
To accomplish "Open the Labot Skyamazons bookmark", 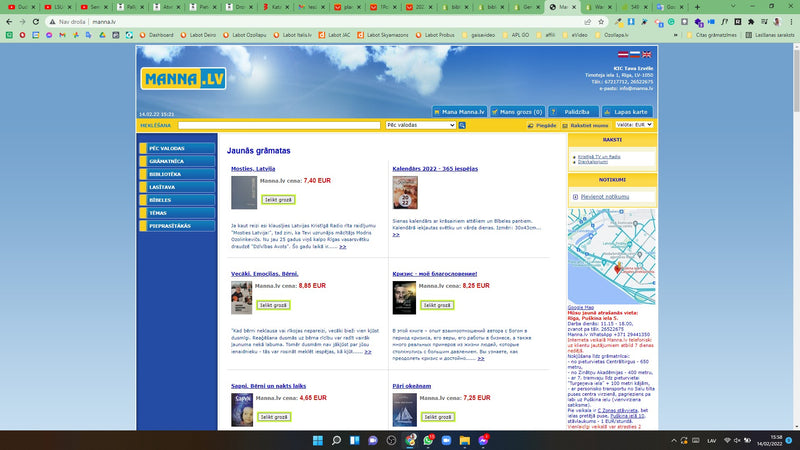I will (383, 35).
